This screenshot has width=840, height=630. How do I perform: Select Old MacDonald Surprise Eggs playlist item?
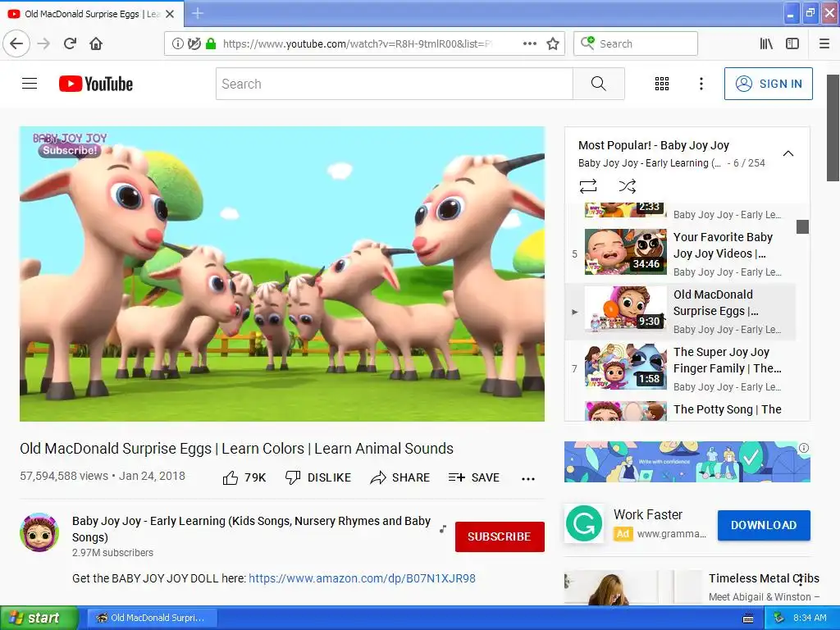tap(682, 311)
